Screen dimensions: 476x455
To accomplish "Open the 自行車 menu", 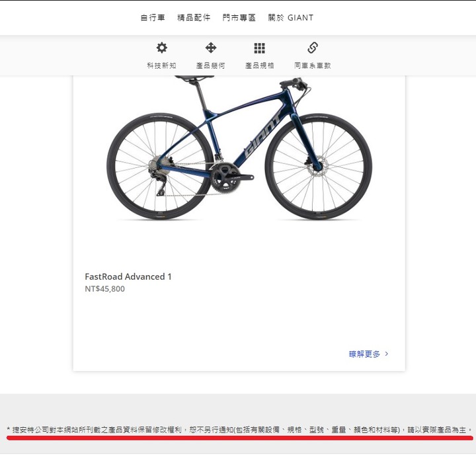I will [153, 18].
